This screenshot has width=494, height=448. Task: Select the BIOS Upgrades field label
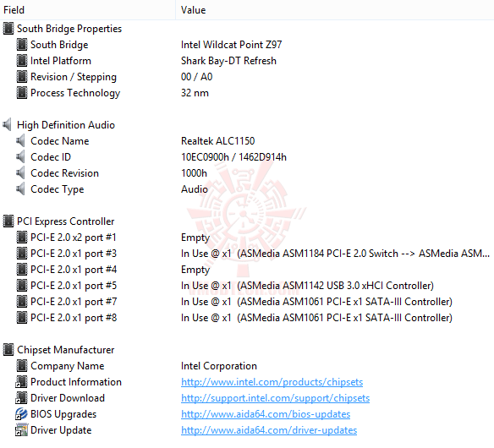63,414
